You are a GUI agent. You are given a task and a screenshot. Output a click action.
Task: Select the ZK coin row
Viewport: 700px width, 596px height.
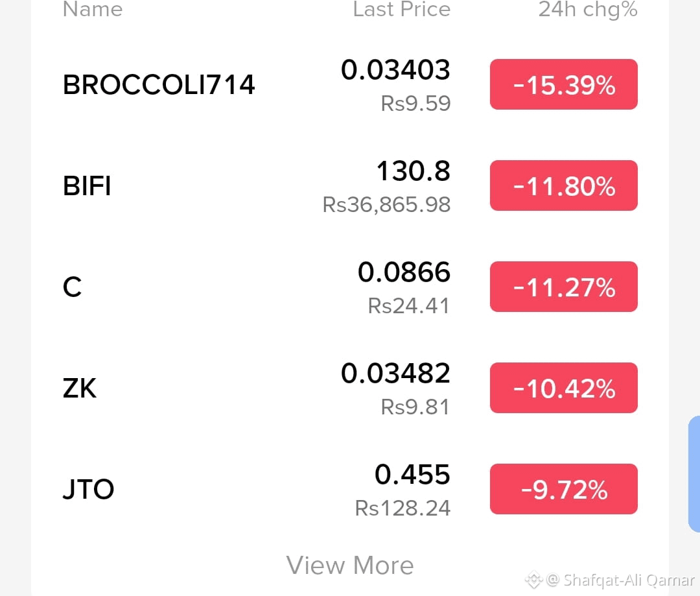coord(80,388)
